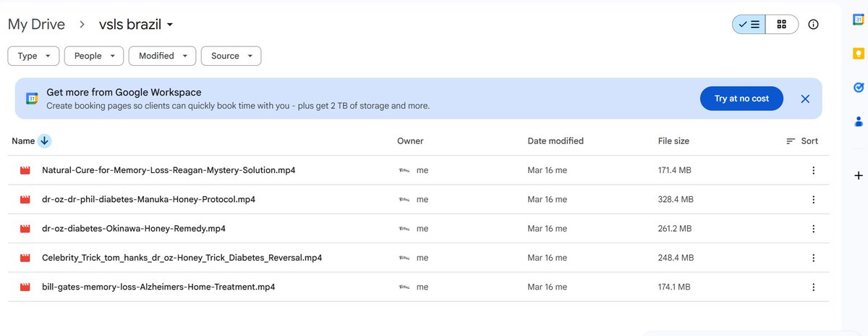Open more actions for bill-gates-memory-loss file
The height and width of the screenshot is (336, 868).
pos(813,287)
